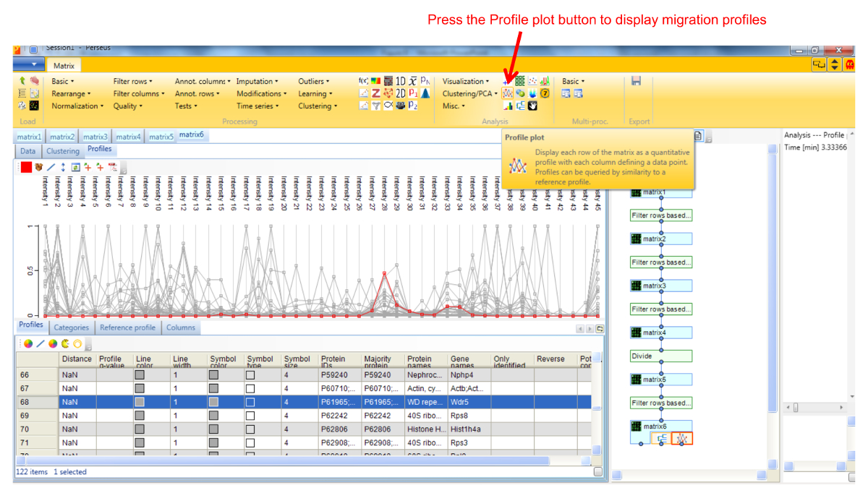This screenshot has width=868, height=501.
Task: Open the Reference profile tab
Action: click(127, 327)
